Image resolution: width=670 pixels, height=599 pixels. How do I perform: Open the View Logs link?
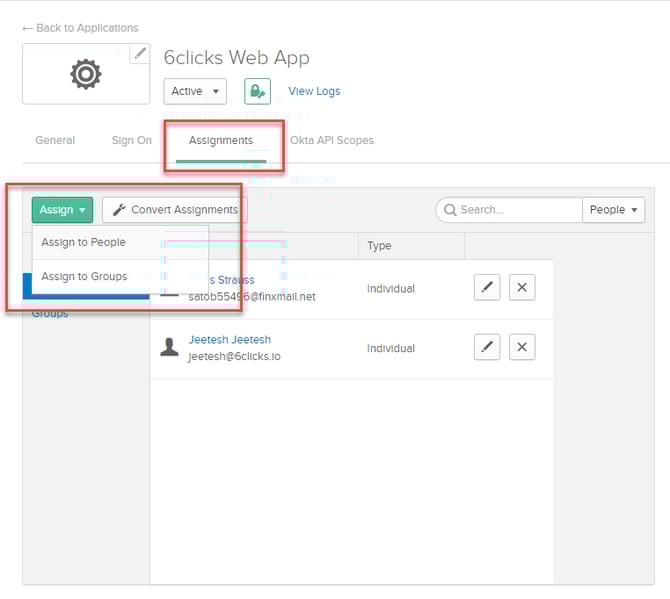pyautogui.click(x=314, y=91)
